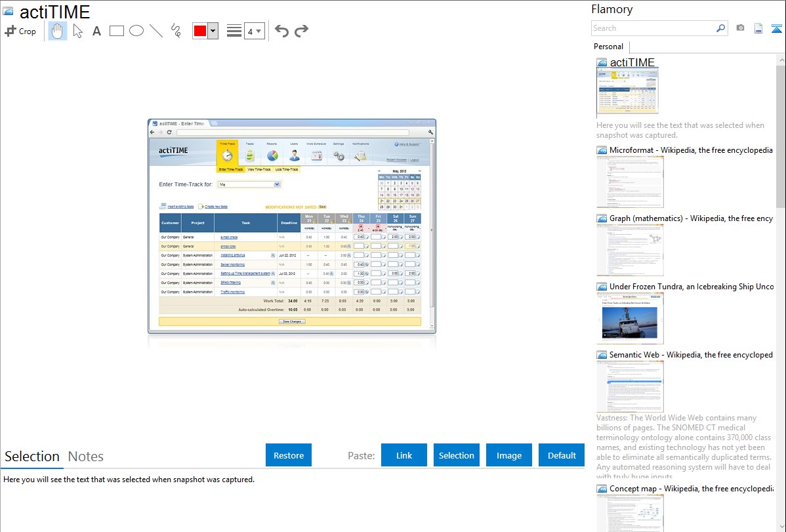Click the paste Selection button
Screen dimensions: 786x532
(x=457, y=455)
